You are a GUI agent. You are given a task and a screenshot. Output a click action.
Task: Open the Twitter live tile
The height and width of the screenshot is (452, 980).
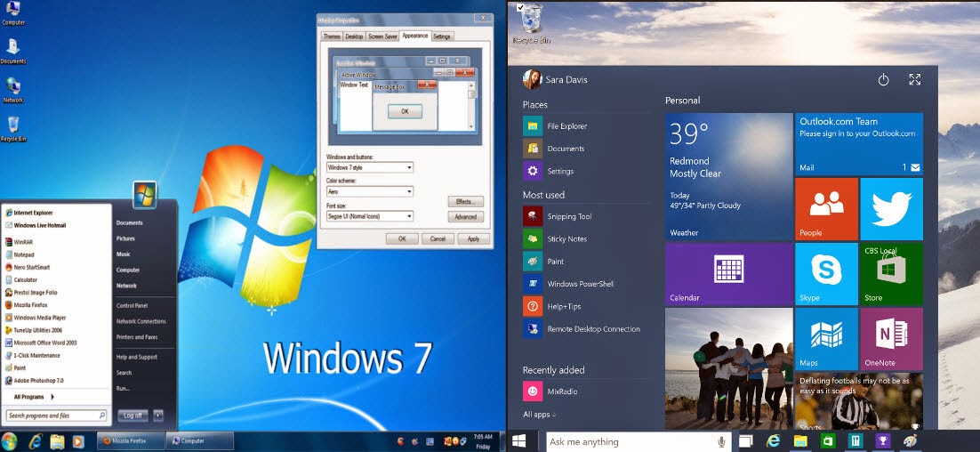891,209
